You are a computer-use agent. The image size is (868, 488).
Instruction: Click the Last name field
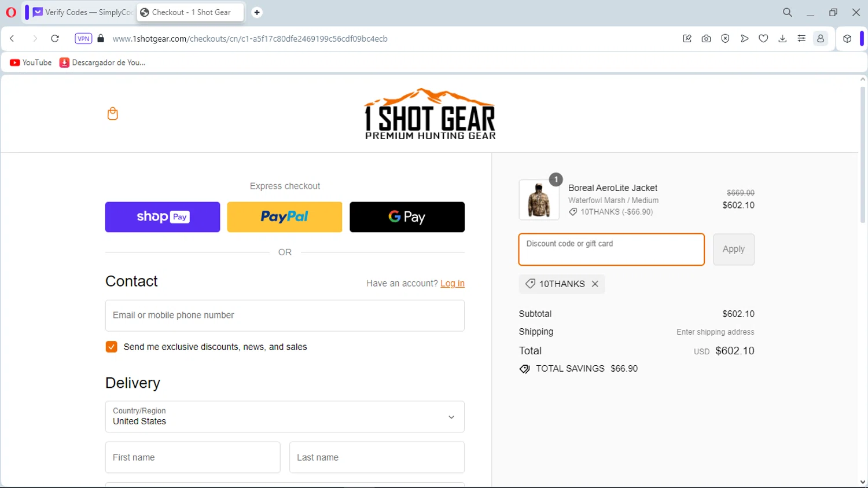tap(377, 457)
